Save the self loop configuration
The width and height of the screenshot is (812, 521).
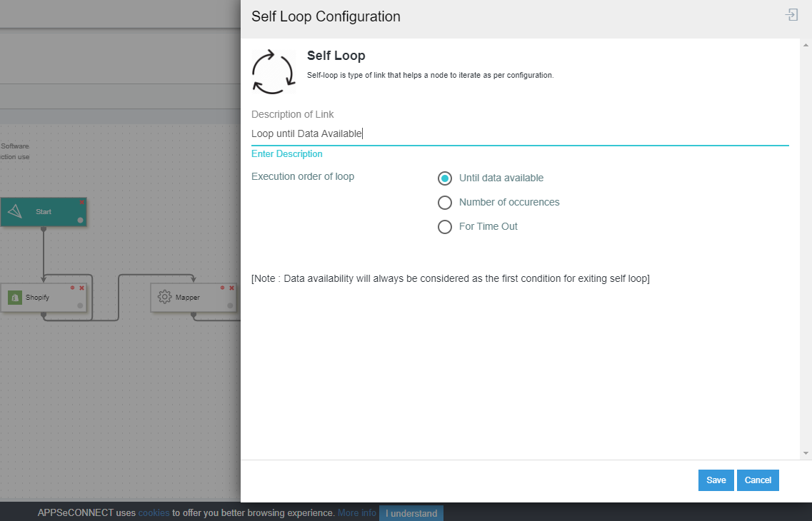point(716,480)
